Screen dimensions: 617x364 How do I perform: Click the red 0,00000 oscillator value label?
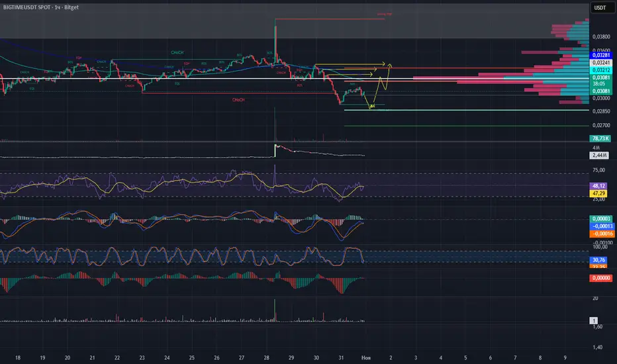pos(601,279)
